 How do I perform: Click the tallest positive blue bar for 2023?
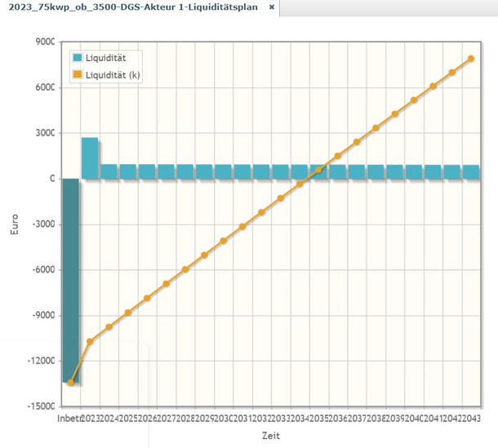pyautogui.click(x=90, y=157)
